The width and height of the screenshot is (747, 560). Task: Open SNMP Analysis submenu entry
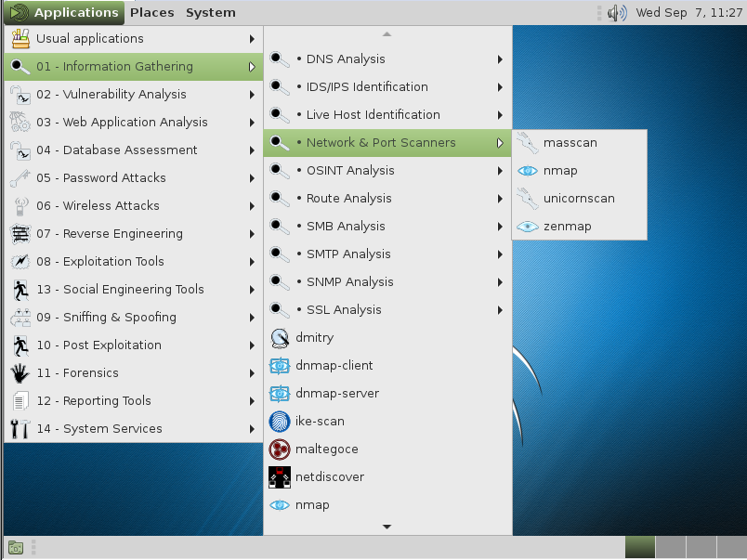[x=387, y=282]
